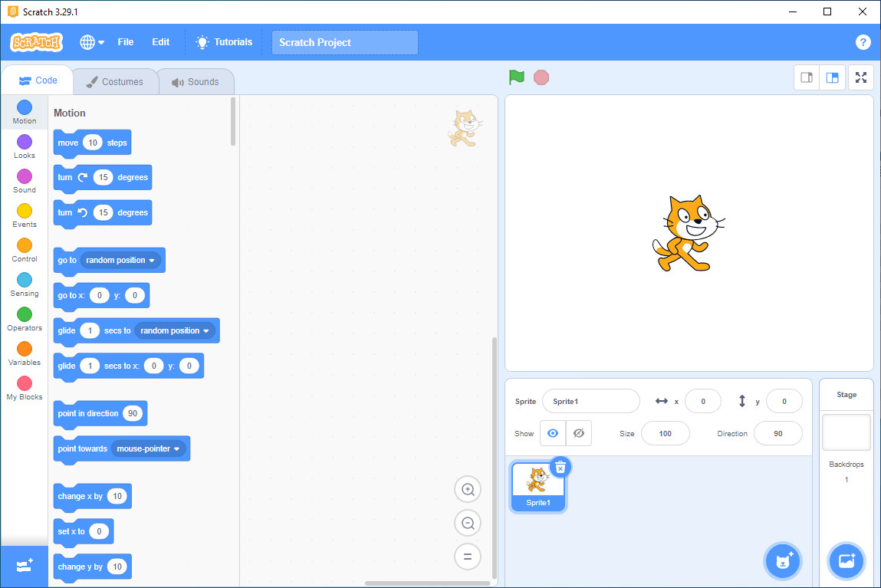Show the sprite using the eye icon
This screenshot has height=588, width=881.
[552, 433]
